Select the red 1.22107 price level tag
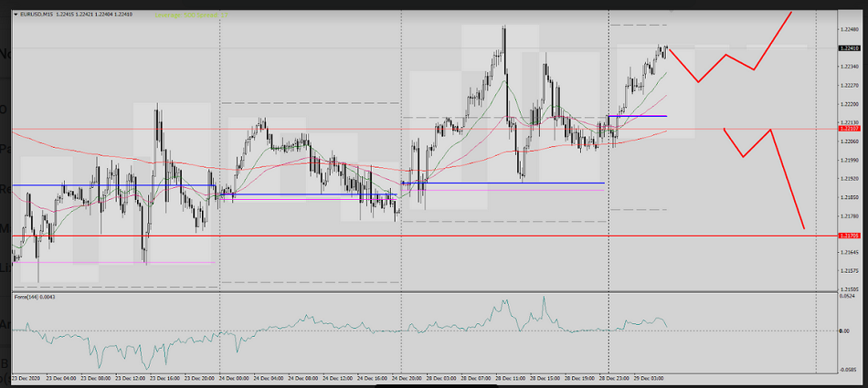Screen dimensions: 868x388 tap(850, 129)
